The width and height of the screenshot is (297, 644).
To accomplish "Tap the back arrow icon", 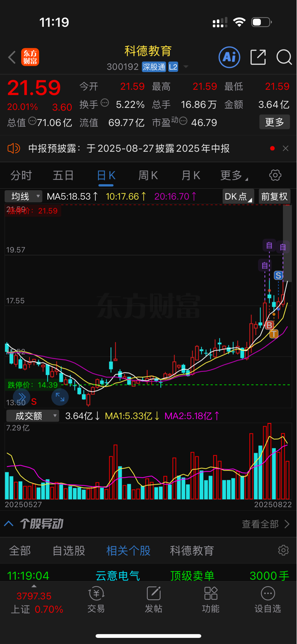I will pos(12,57).
